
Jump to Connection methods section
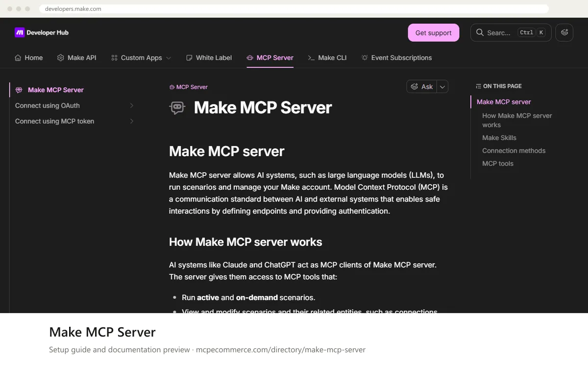[514, 151]
